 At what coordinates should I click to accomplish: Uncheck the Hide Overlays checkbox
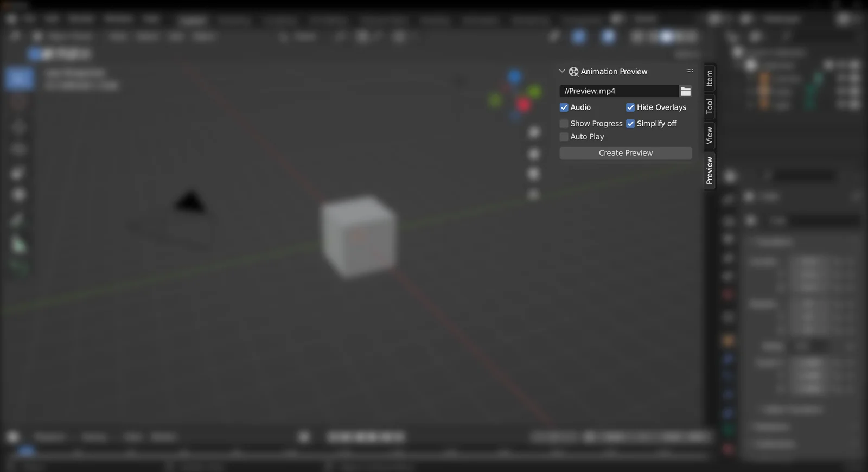point(630,107)
